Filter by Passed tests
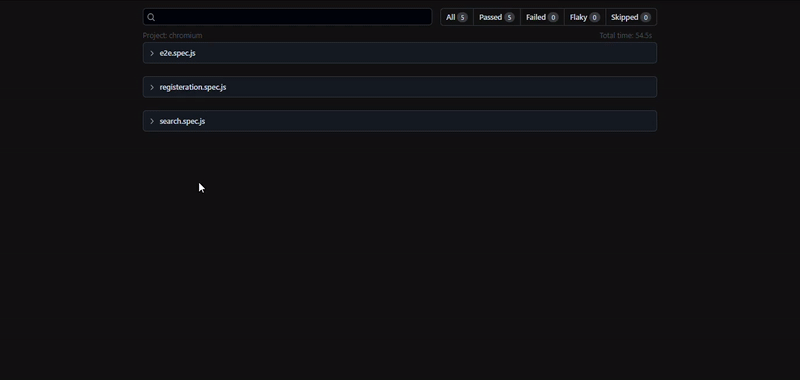This screenshot has height=380, width=800. [496, 17]
